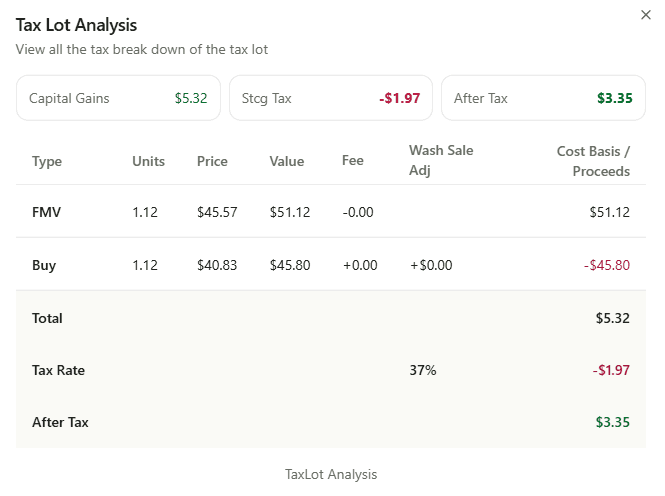Close the Tax Lot Analysis dialog
The width and height of the screenshot is (665, 496).
[x=645, y=15]
